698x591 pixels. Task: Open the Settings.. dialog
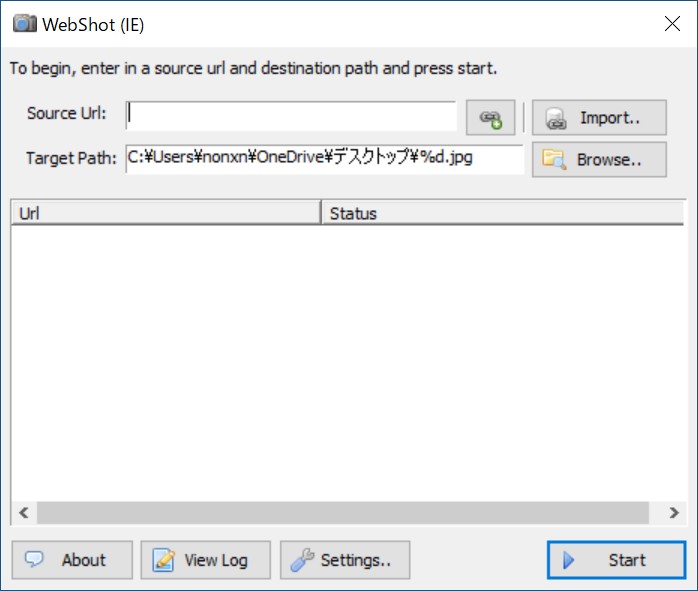point(344,560)
